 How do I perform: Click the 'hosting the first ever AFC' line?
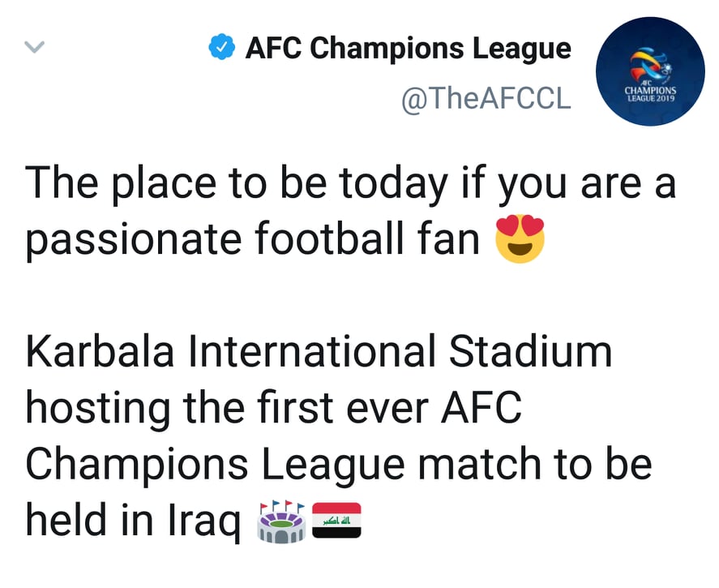(273, 409)
